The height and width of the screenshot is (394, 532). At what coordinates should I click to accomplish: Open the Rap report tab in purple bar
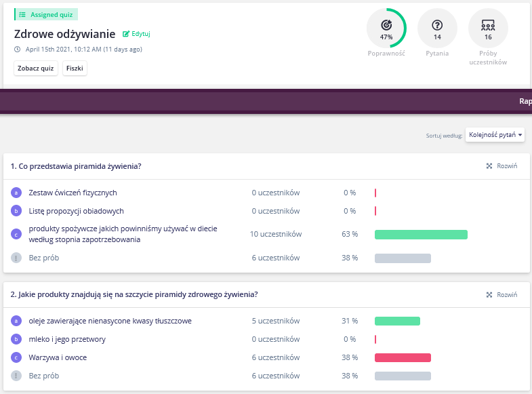(525, 101)
